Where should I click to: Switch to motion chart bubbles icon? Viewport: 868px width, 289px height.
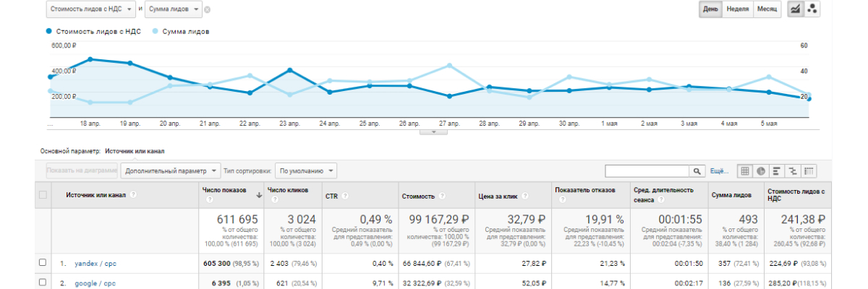812,9
